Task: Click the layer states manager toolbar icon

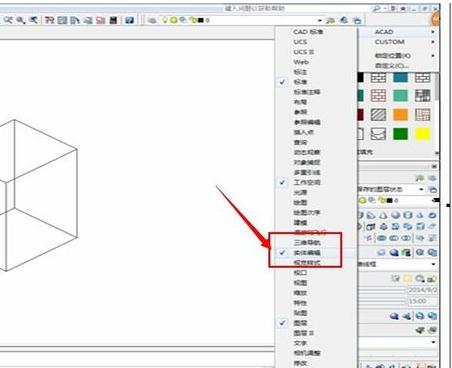Action: [x=357, y=20]
